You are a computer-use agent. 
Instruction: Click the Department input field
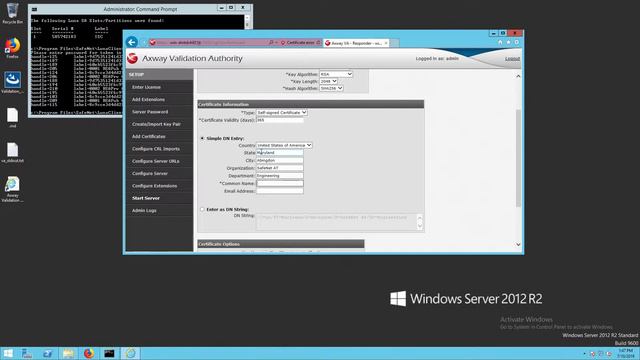280,176
